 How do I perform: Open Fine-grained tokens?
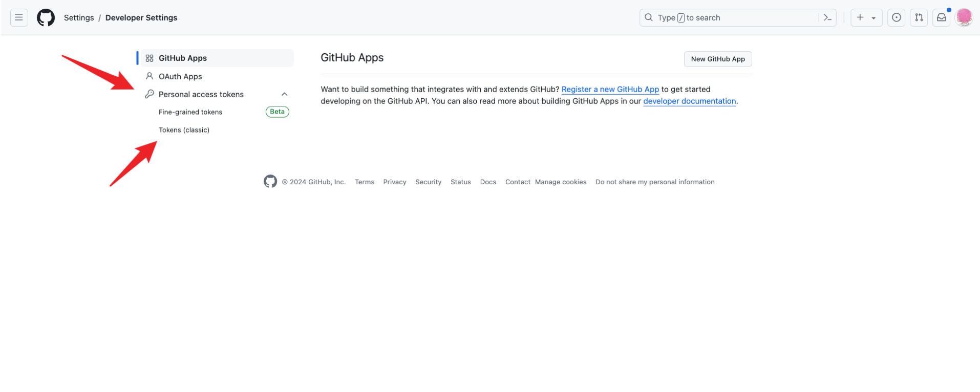tap(190, 112)
